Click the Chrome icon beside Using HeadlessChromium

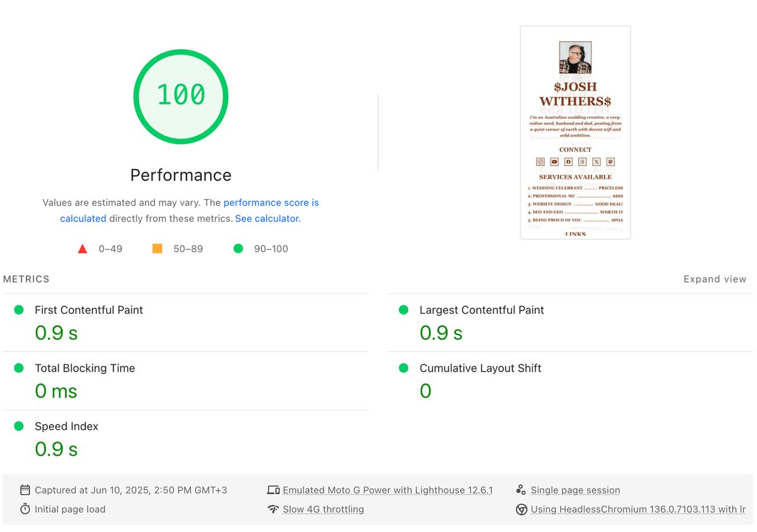tap(521, 509)
